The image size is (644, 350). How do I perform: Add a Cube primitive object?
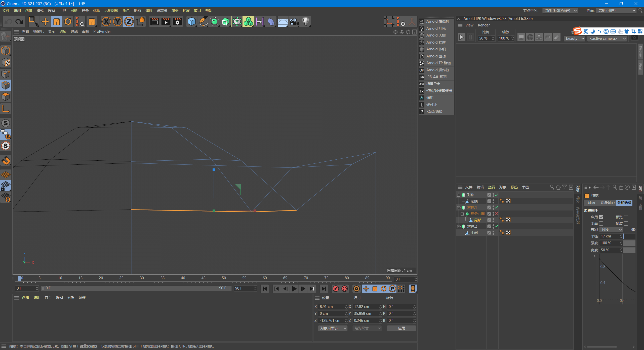pos(192,22)
